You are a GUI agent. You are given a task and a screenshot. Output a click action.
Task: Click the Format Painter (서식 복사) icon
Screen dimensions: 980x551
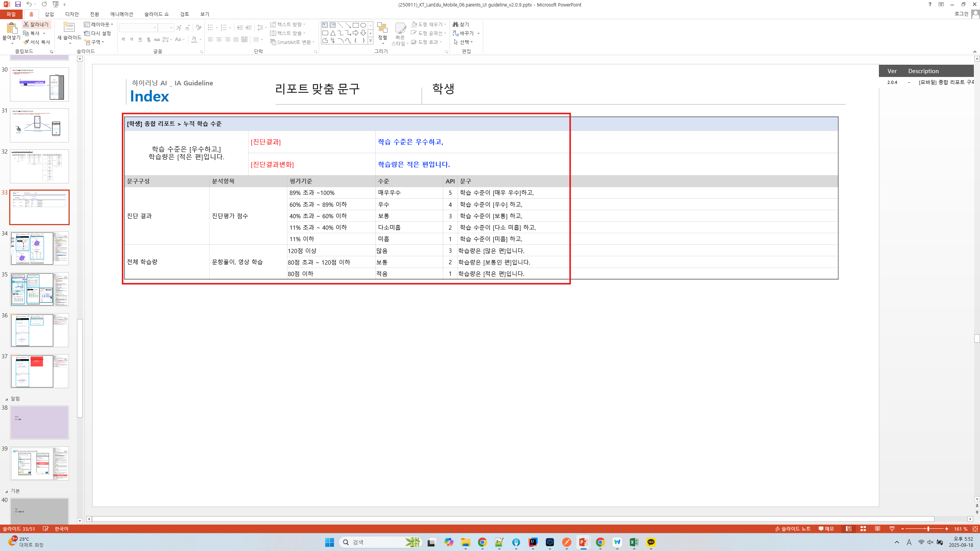pyautogui.click(x=26, y=42)
